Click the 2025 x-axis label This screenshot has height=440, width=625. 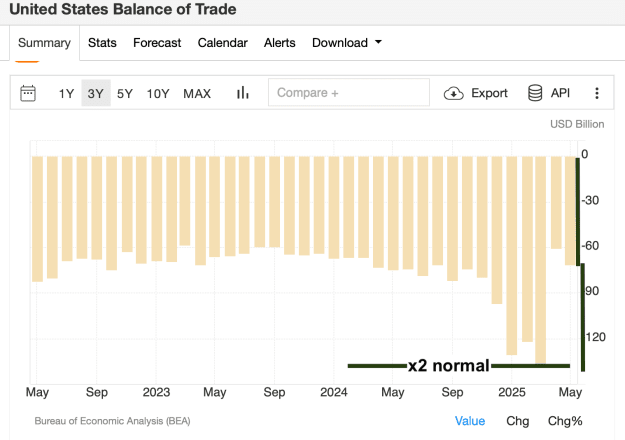(x=512, y=392)
